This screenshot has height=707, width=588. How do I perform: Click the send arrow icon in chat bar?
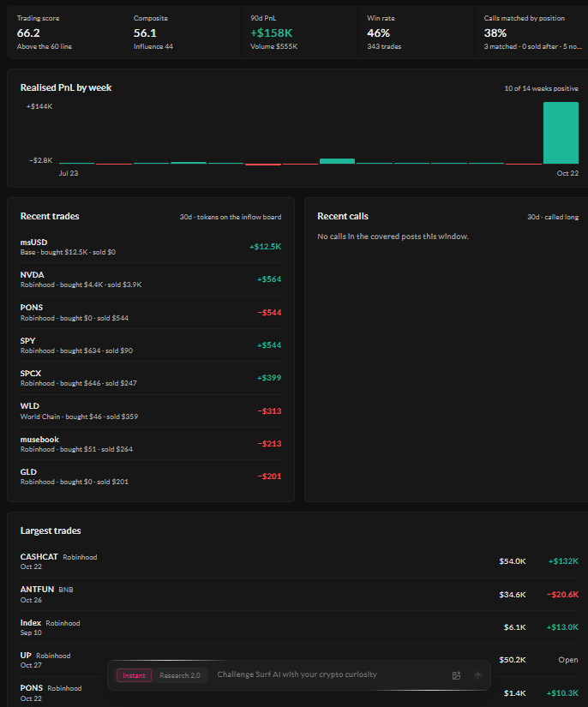pos(477,675)
